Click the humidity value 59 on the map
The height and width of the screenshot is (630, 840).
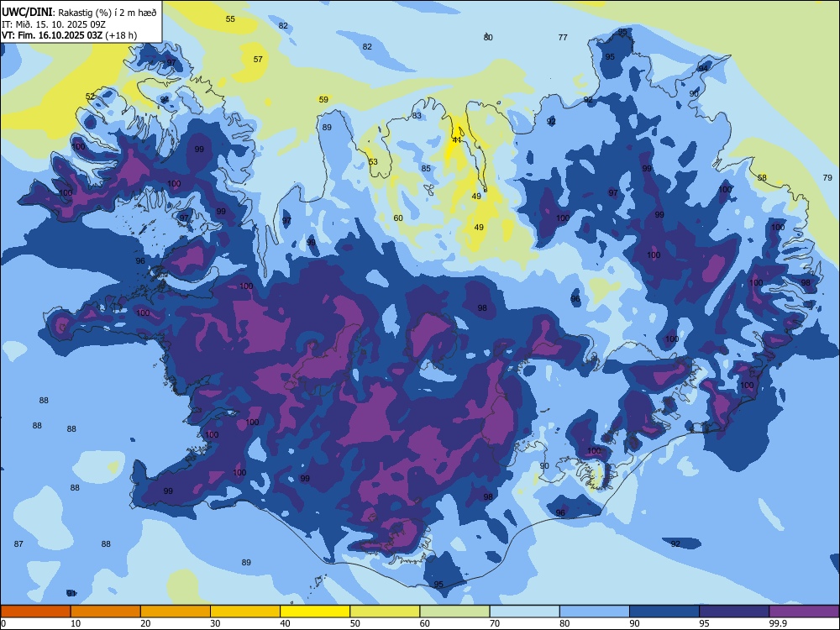point(323,99)
